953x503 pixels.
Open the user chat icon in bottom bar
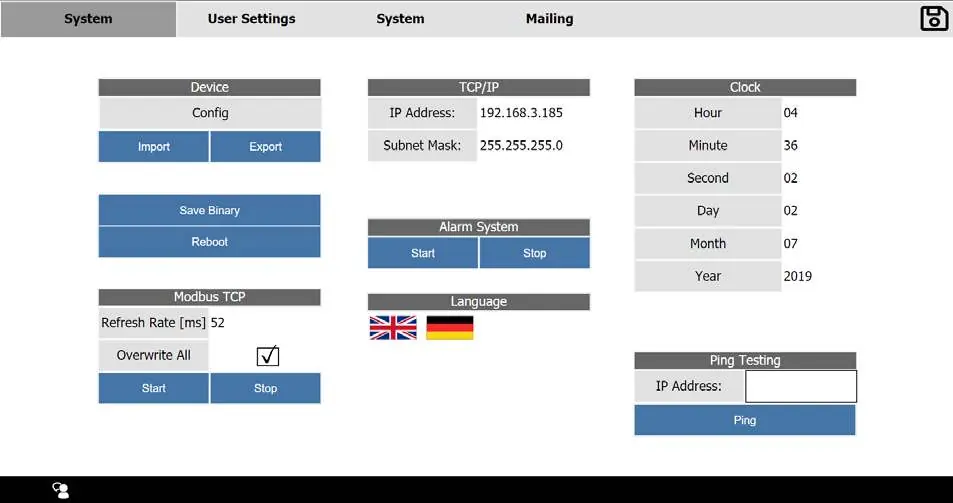point(61,490)
